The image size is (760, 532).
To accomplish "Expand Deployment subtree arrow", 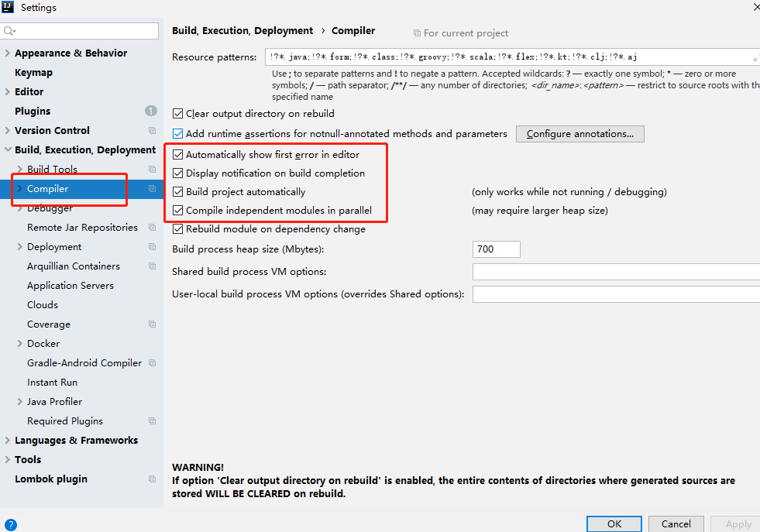I will click(x=20, y=246).
